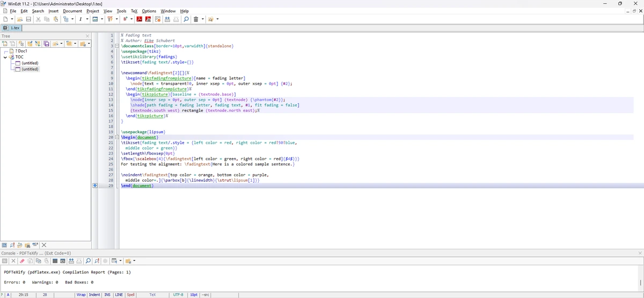Toggle Spell checking in status bar
This screenshot has height=298, width=644.
tap(130, 295)
